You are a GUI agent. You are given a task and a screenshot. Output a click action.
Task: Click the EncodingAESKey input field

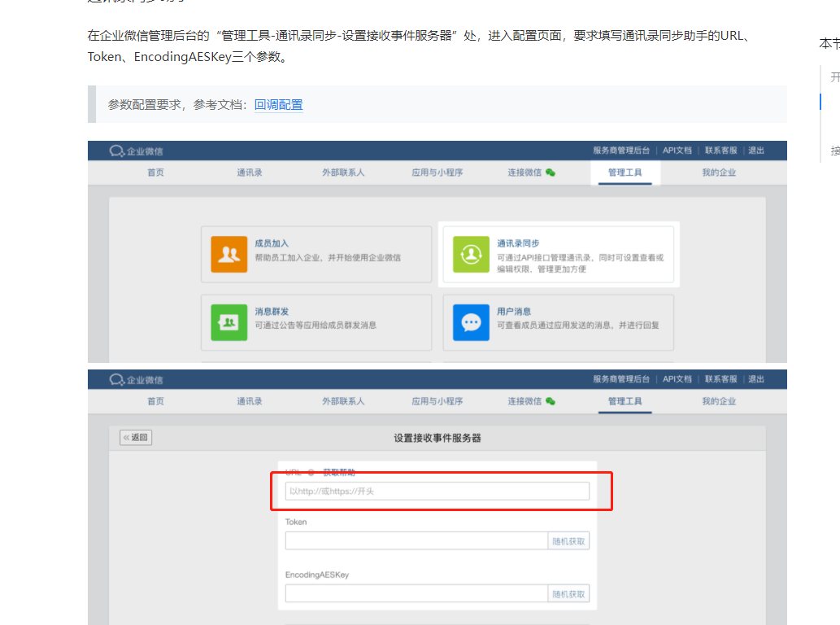point(416,594)
